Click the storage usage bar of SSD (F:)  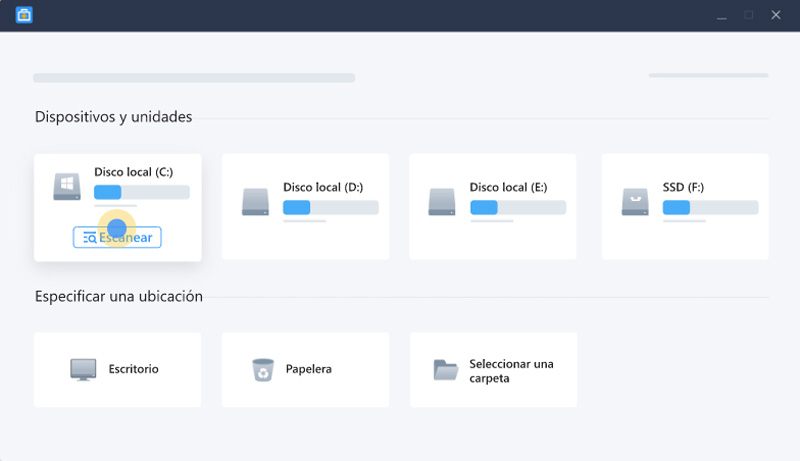(710, 207)
